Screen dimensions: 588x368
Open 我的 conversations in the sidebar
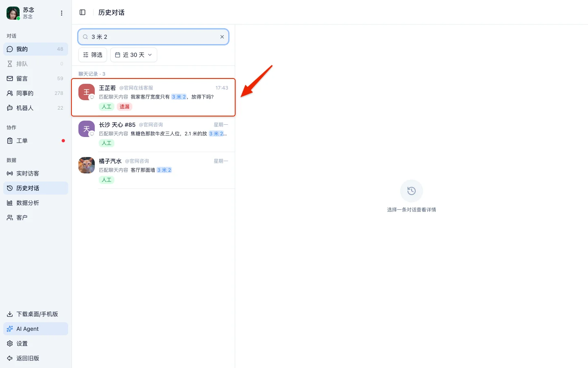click(x=36, y=49)
